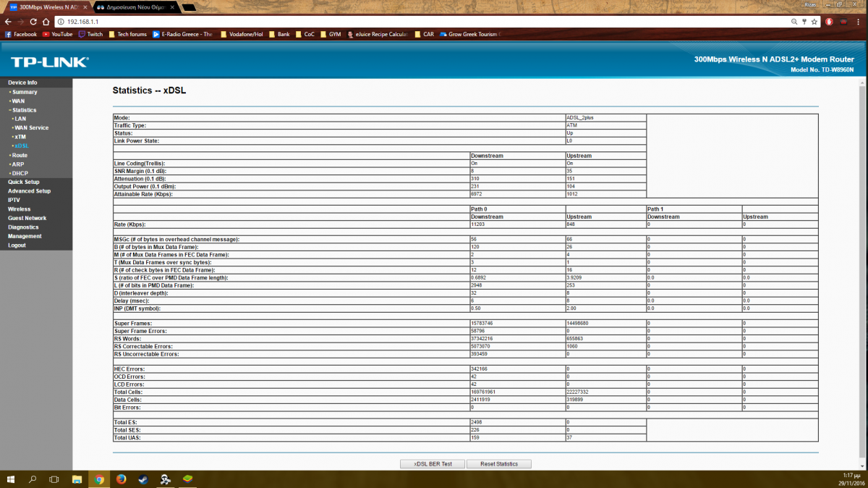Expand the Wireless menu
The width and height of the screenshot is (868, 488).
pyautogui.click(x=20, y=209)
